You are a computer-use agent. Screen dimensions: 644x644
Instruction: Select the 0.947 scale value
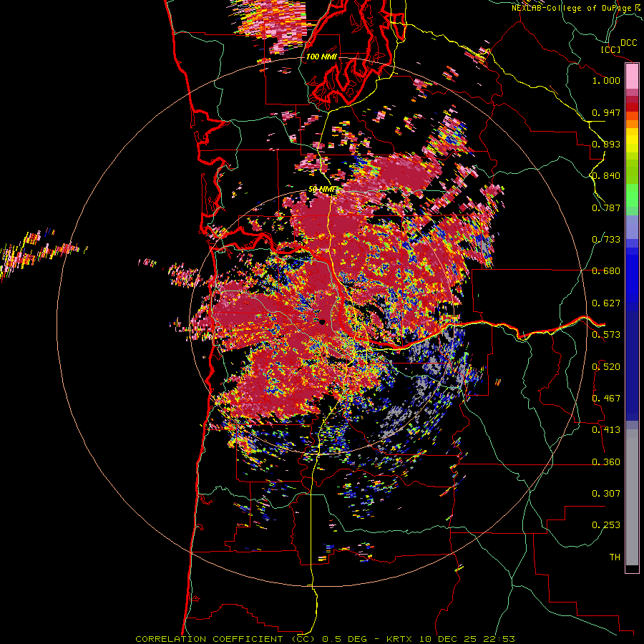point(606,112)
